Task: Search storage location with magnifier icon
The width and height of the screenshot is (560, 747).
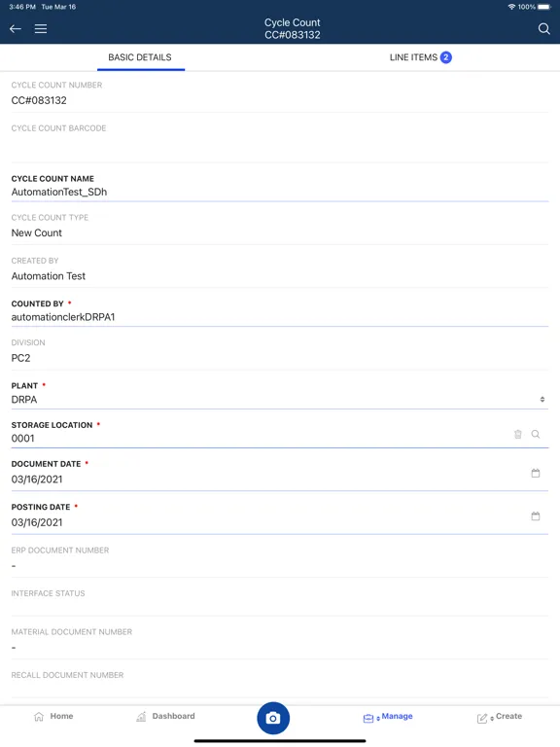Action: [x=536, y=434]
